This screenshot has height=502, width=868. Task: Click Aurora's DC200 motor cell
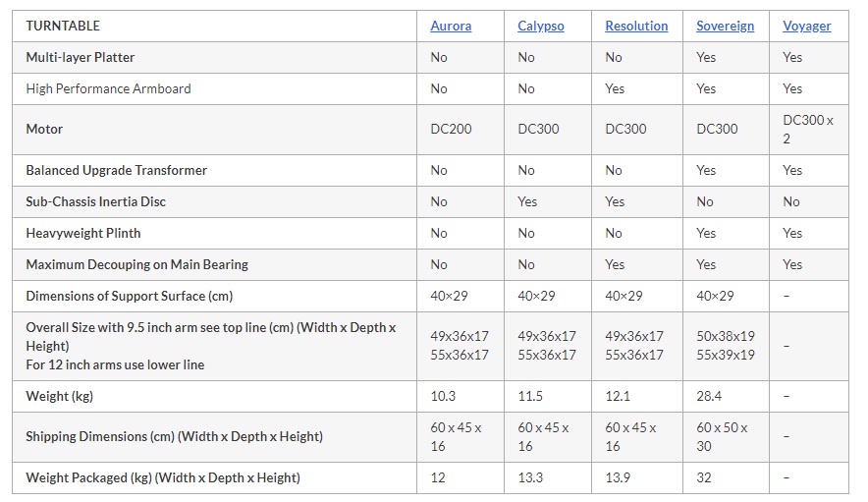[460, 130]
